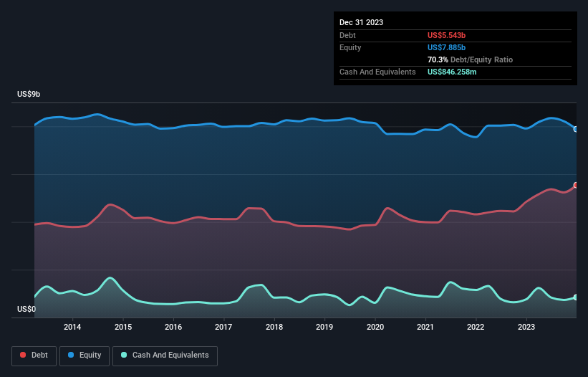Select the 2014 x-axis label

(72, 328)
